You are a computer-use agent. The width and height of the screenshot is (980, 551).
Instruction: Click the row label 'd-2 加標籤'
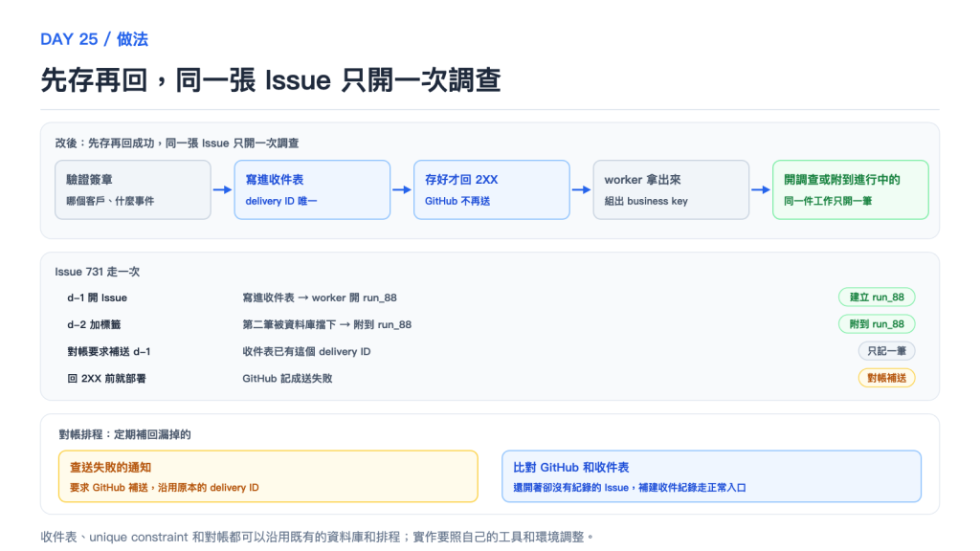click(x=95, y=325)
